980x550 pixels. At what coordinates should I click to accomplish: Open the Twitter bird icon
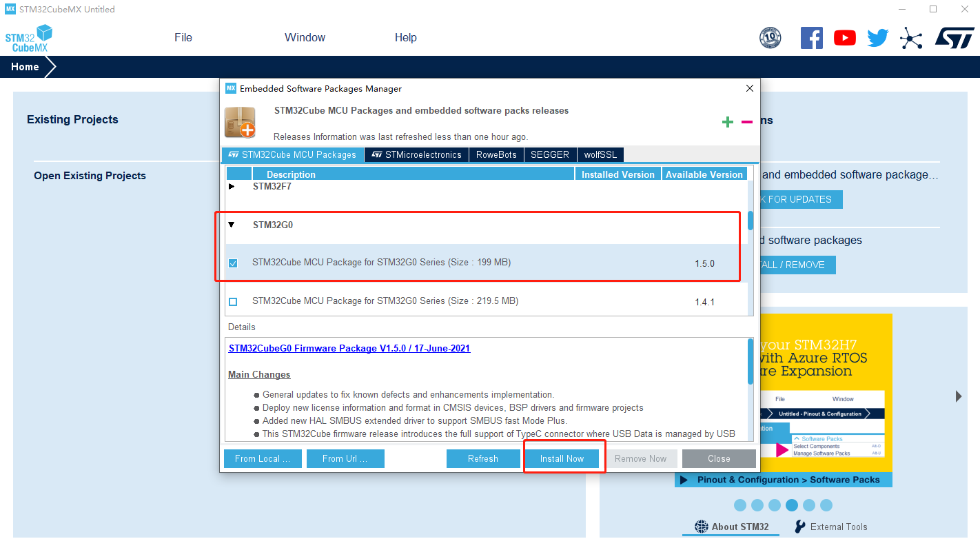point(878,38)
